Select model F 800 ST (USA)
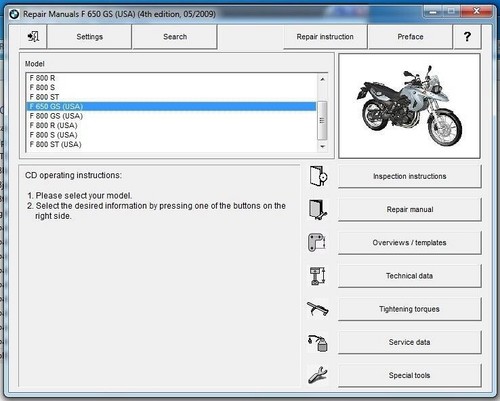The height and width of the screenshot is (401, 500). click(x=171, y=144)
